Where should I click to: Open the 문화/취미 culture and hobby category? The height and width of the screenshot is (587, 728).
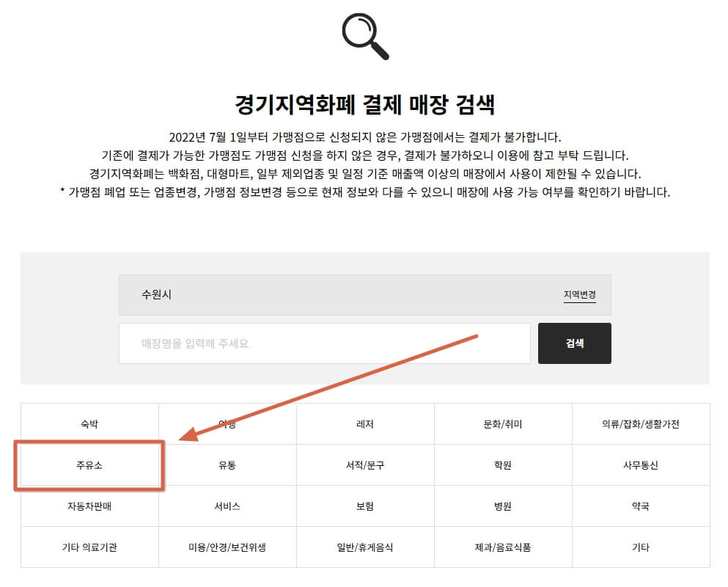pyautogui.click(x=502, y=423)
